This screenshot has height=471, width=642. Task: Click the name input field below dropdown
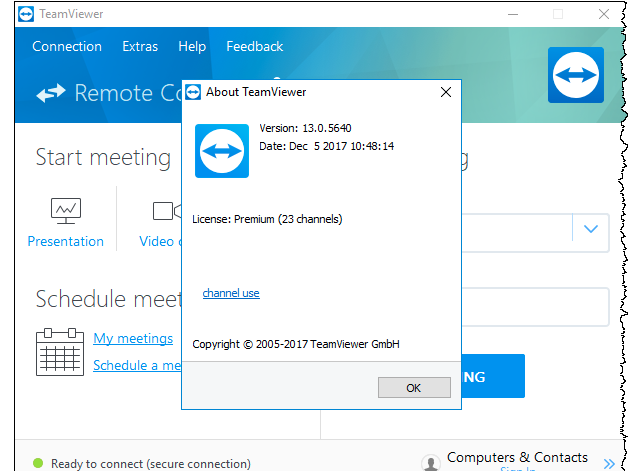click(x=536, y=307)
